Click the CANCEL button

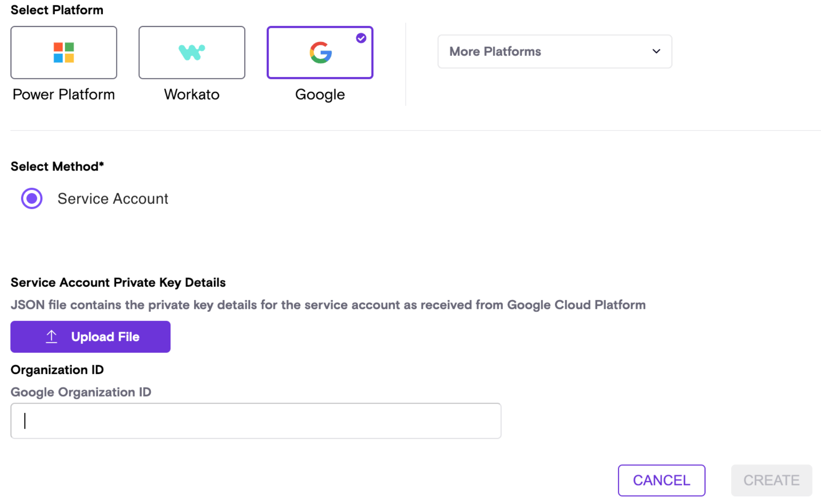click(x=661, y=480)
